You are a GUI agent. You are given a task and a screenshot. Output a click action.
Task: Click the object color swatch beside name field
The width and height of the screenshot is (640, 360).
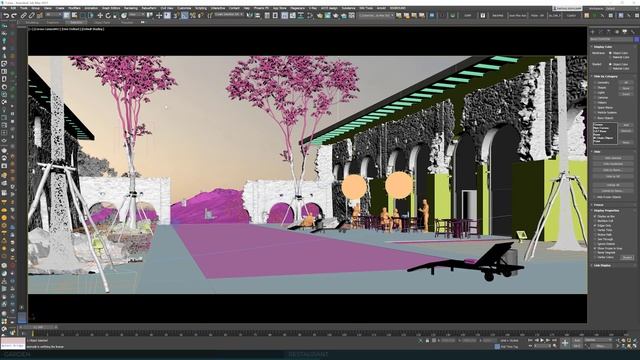click(636, 39)
